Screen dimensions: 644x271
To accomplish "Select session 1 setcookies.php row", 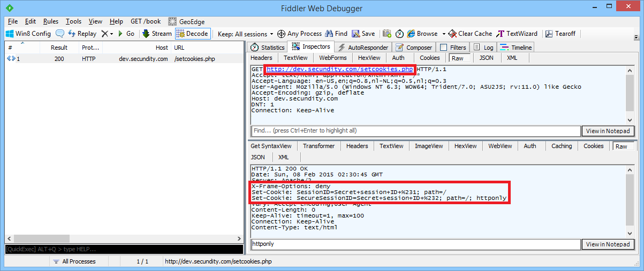I will [x=124, y=59].
